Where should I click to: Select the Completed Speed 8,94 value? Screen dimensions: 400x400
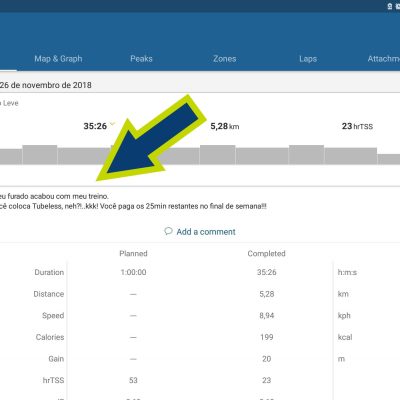pos(267,316)
